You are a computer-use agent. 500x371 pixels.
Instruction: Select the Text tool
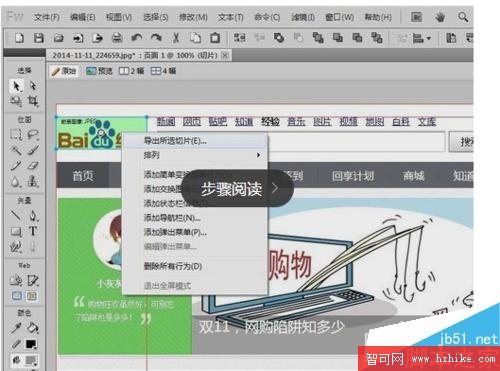click(x=33, y=231)
